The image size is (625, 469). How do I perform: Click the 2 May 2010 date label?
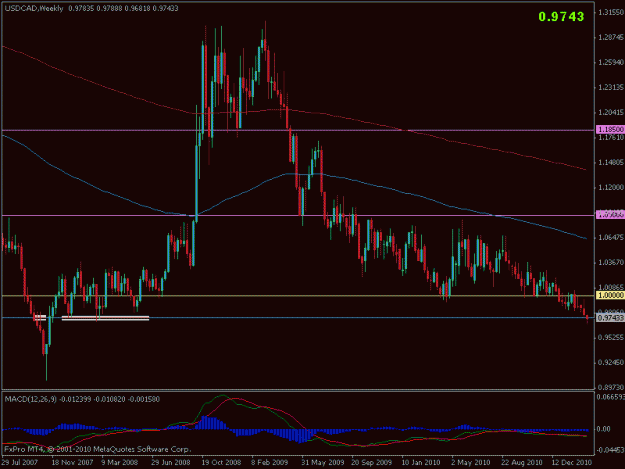tap(471, 462)
